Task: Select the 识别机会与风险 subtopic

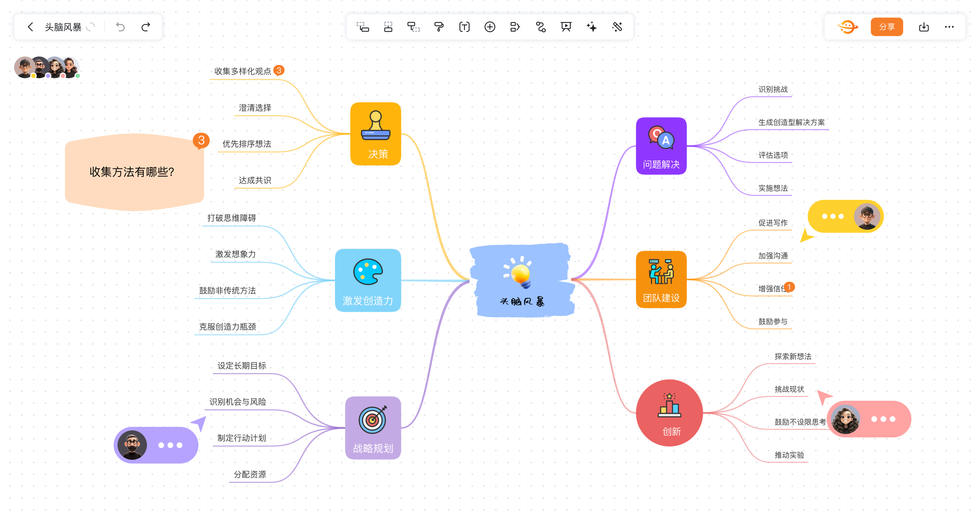Action: click(237, 402)
